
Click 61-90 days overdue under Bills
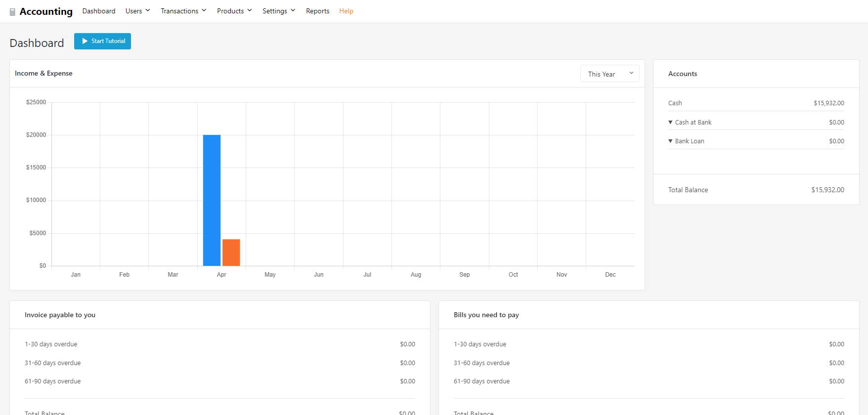click(481, 381)
